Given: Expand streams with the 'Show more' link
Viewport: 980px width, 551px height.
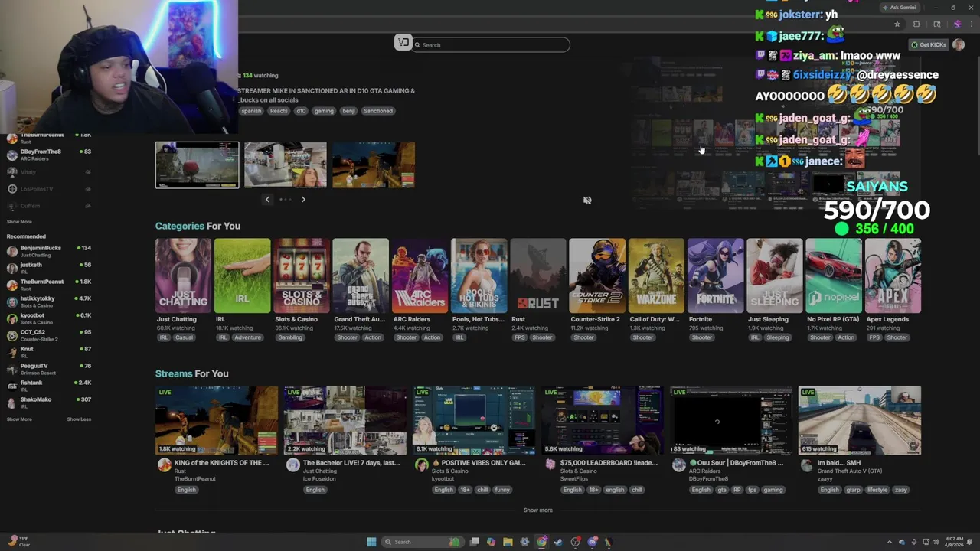Looking at the screenshot, I should [x=537, y=510].
